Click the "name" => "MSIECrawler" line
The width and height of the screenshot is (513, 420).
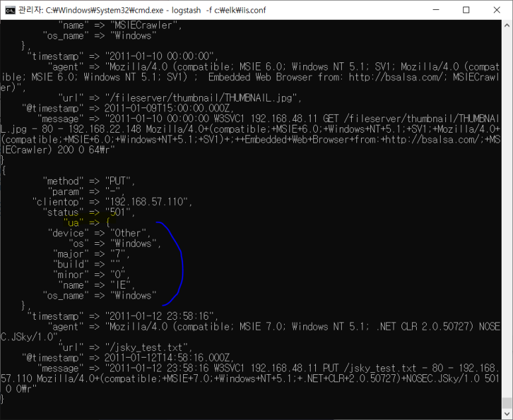click(x=120, y=25)
